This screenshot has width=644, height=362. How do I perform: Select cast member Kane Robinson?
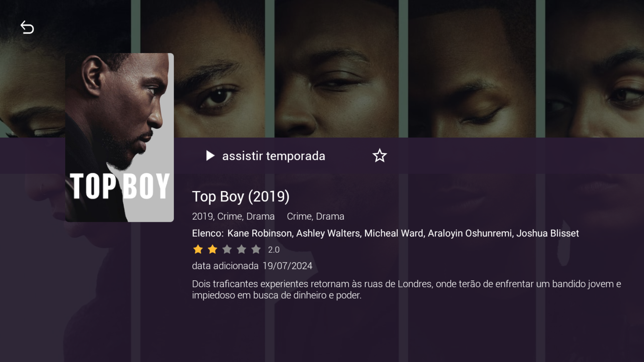point(259,233)
